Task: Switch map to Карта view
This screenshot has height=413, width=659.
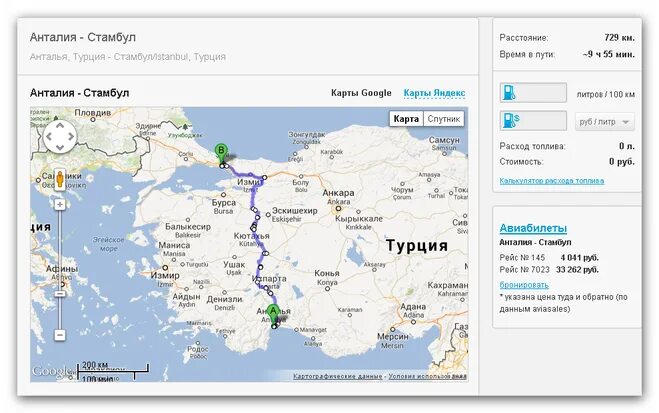Action: tap(406, 119)
